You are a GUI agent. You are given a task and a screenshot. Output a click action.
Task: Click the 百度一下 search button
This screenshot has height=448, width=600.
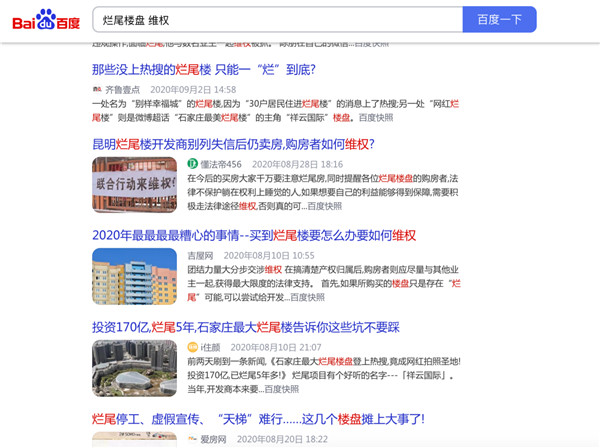tap(499, 20)
